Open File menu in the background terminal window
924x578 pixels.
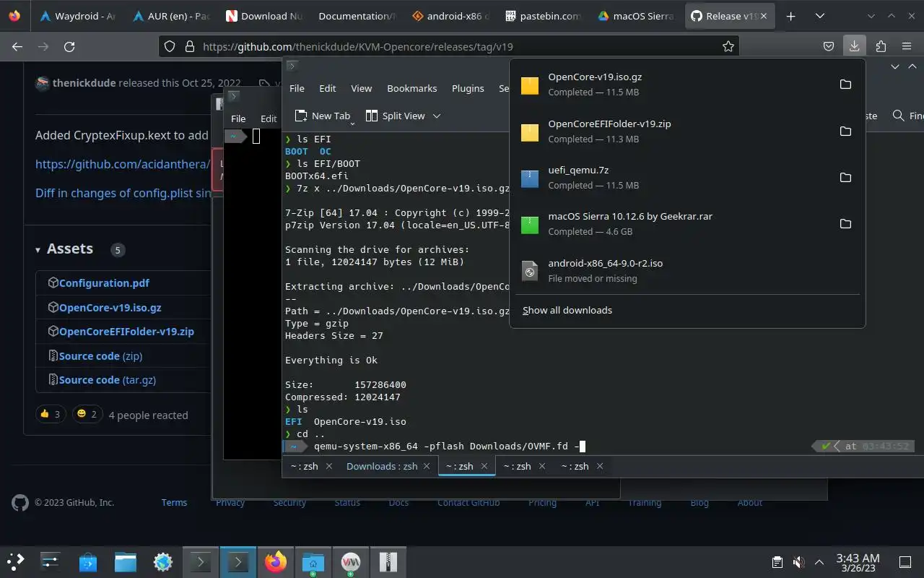point(238,118)
